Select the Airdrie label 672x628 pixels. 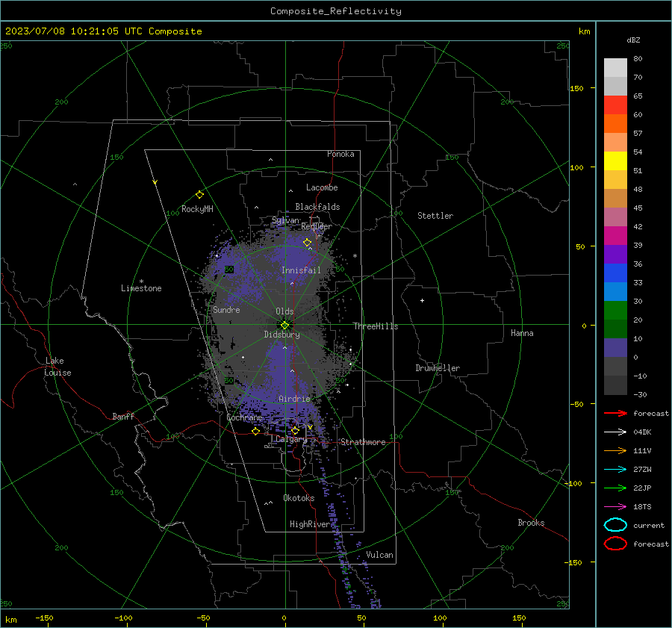point(294,399)
